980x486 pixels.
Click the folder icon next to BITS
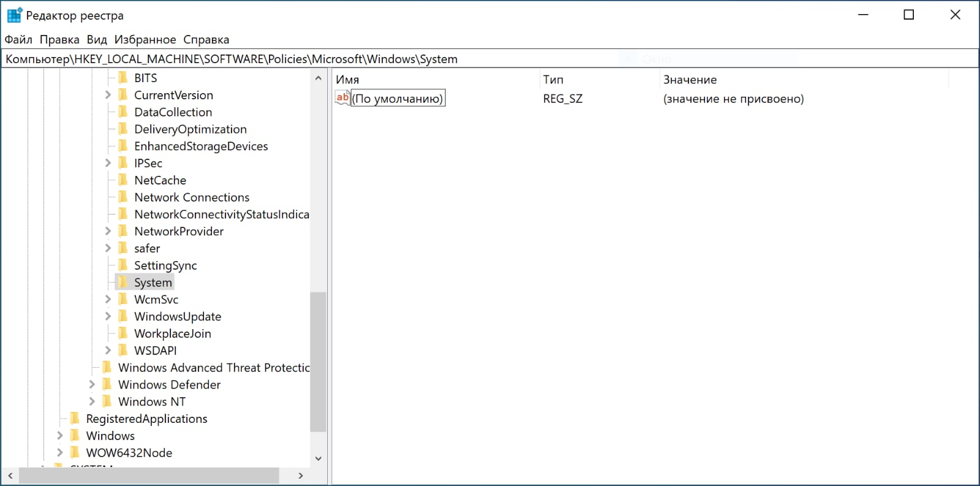(x=123, y=78)
